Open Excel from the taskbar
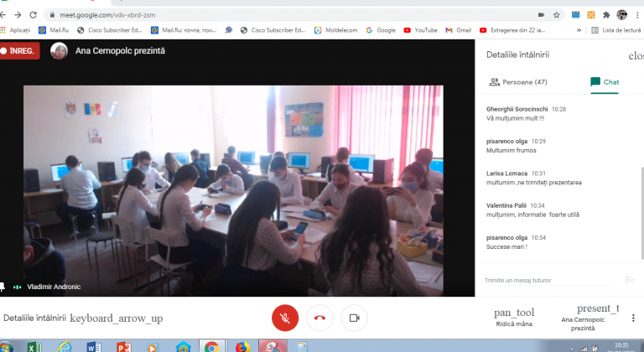This screenshot has width=644, height=352. click(35, 346)
